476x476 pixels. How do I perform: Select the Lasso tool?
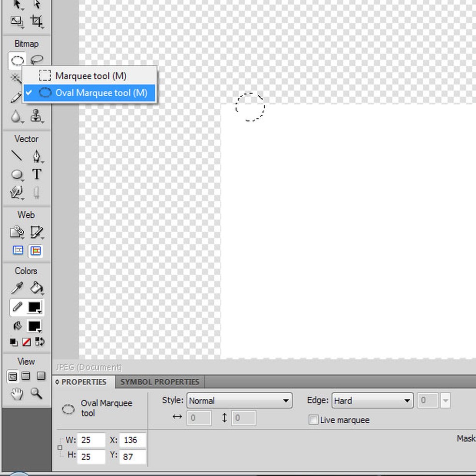[36, 60]
